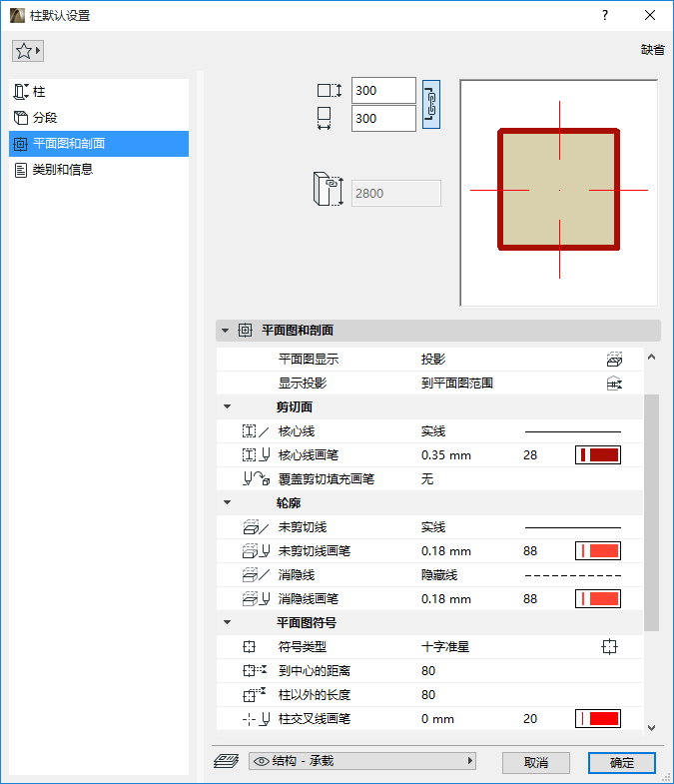Screen dimensions: 674x784
Task: Click the 80 value of 柱以外的长度
Action: tap(428, 695)
